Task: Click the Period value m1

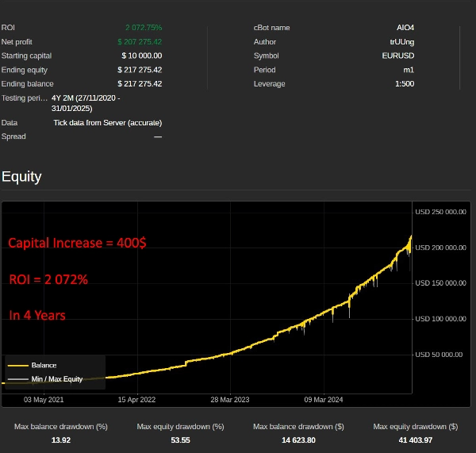Action: 409,70
